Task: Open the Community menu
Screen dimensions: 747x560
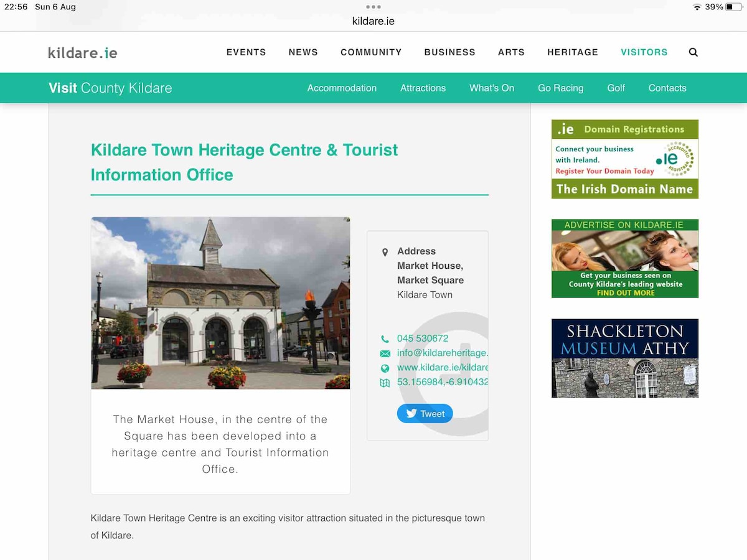Action: (371, 52)
